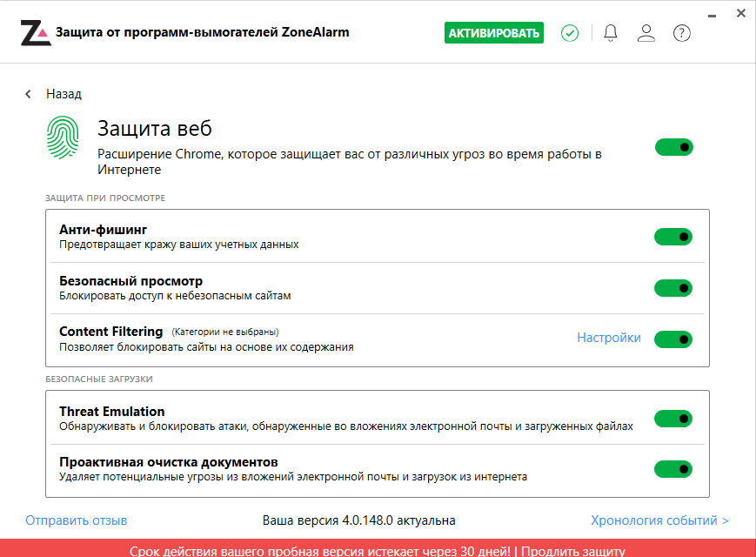Disable the Threat Emulation toggle
The width and height of the screenshot is (756, 557).
[673, 418]
